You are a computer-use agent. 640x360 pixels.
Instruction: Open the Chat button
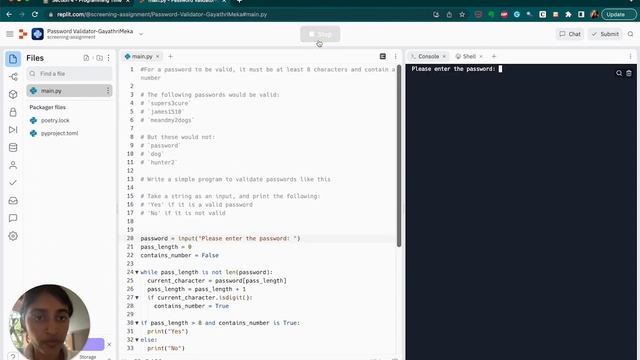click(570, 34)
